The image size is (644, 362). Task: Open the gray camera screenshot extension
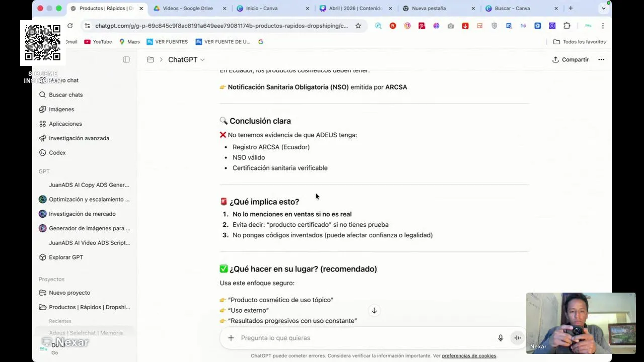[x=451, y=26]
